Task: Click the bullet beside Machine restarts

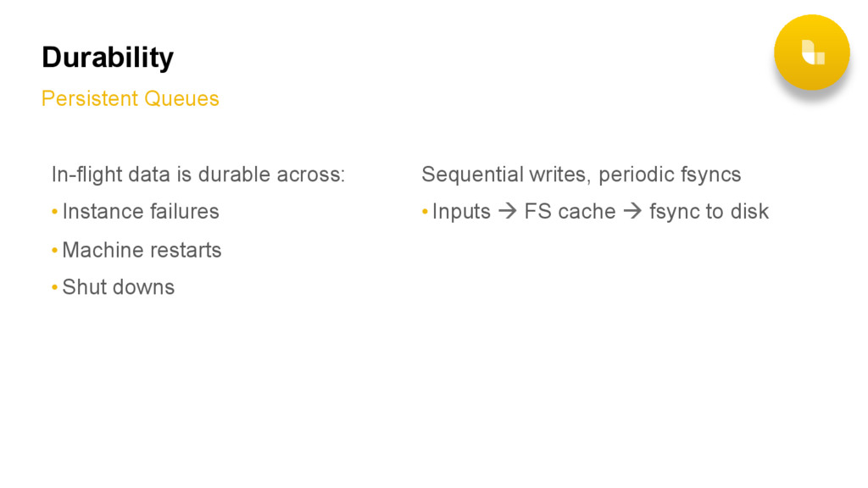Action: 54,250
